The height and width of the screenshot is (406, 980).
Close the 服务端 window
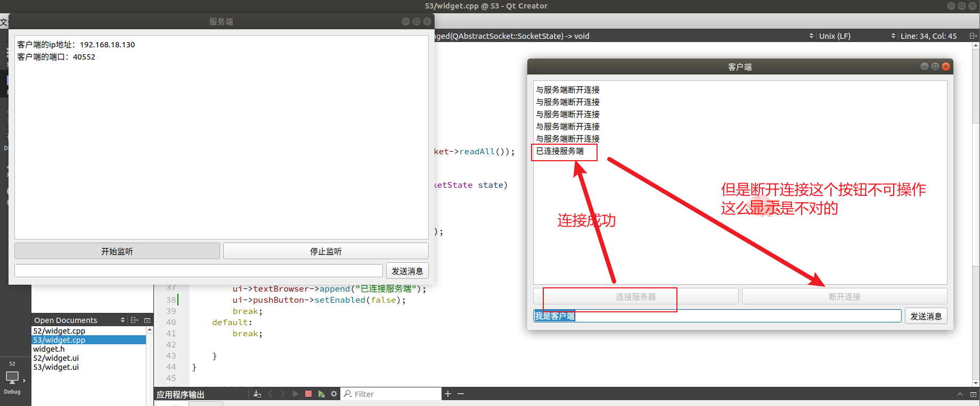[427, 21]
